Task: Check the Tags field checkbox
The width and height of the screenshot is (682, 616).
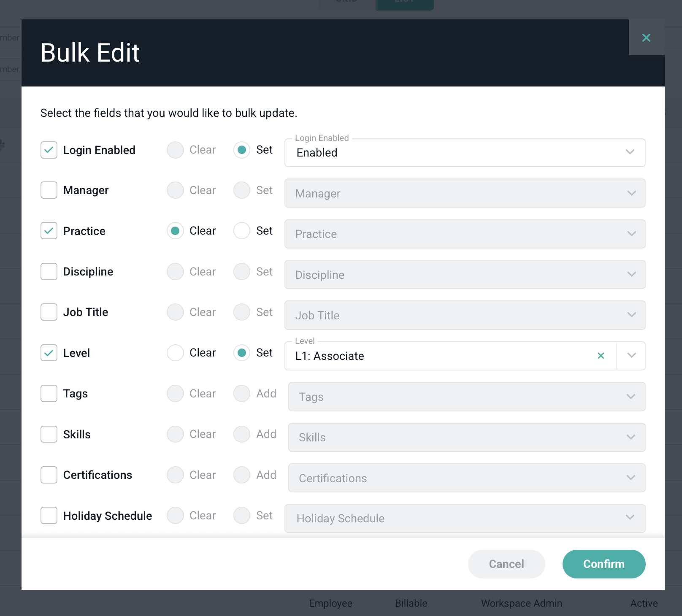Action: (49, 394)
